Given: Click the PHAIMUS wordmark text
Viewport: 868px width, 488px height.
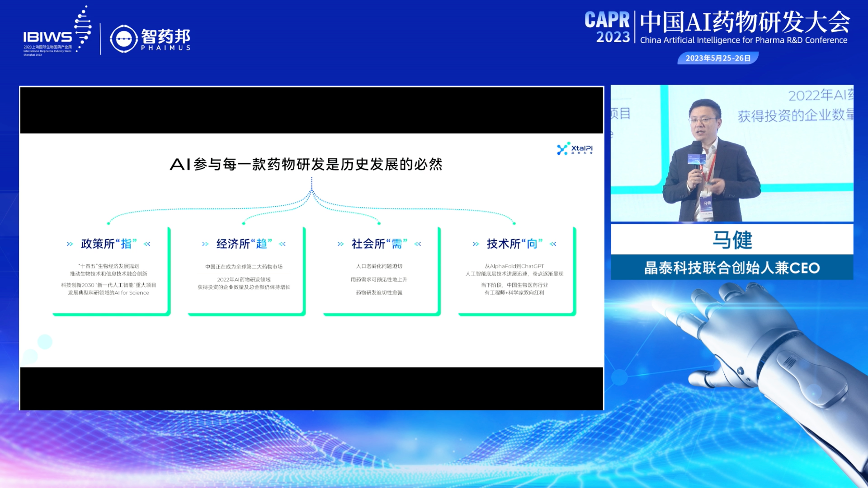Looking at the screenshot, I should click(x=166, y=48).
